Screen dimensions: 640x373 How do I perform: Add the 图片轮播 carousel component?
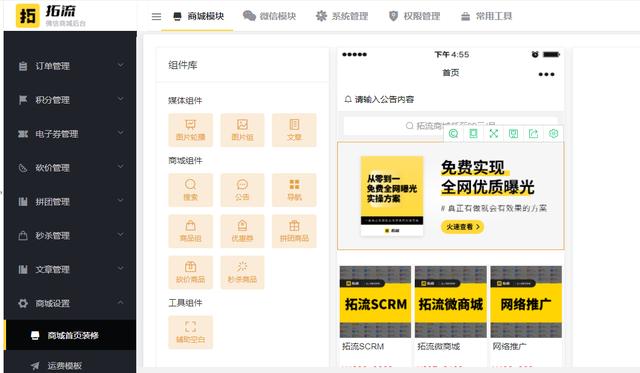(191, 130)
